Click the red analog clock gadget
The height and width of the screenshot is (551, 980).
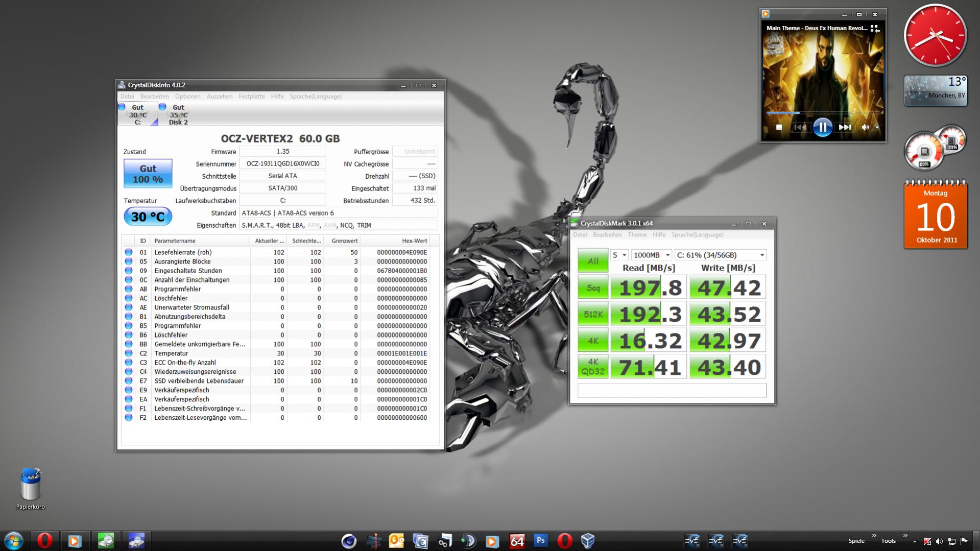pyautogui.click(x=935, y=35)
